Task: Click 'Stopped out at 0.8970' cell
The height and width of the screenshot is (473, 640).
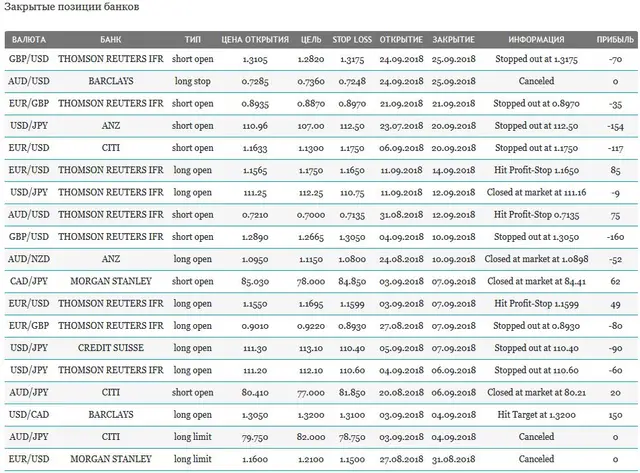Action: (536, 104)
